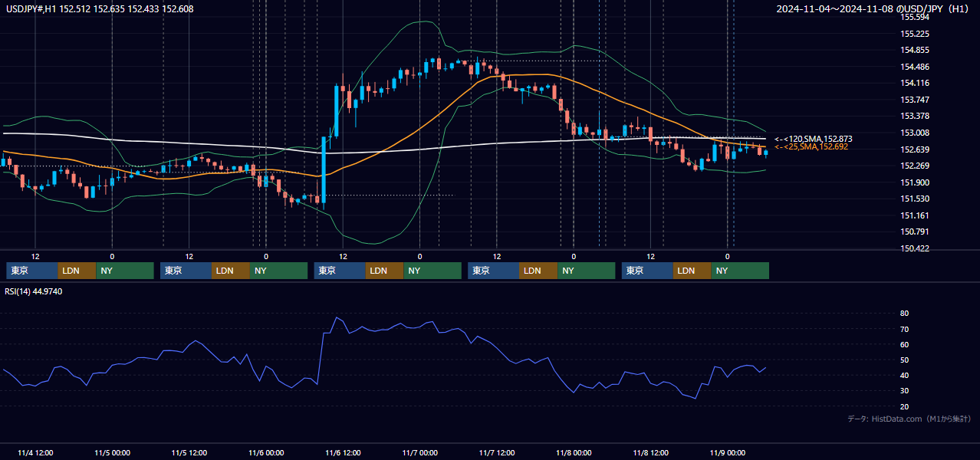Image resolution: width=980 pixels, height=460 pixels.
Task: Select the leftmost NY session block
Action: pyautogui.click(x=125, y=271)
